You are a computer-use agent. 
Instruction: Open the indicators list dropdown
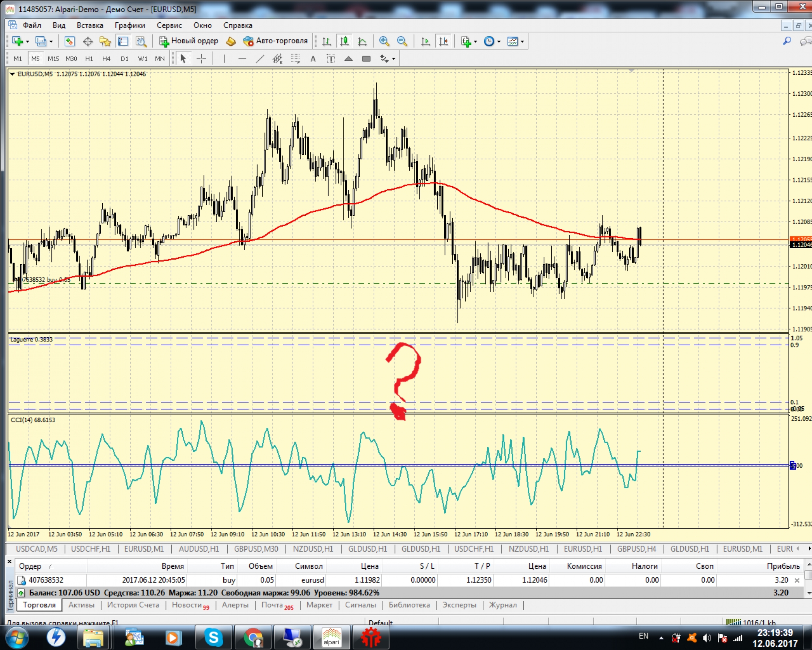pos(469,41)
